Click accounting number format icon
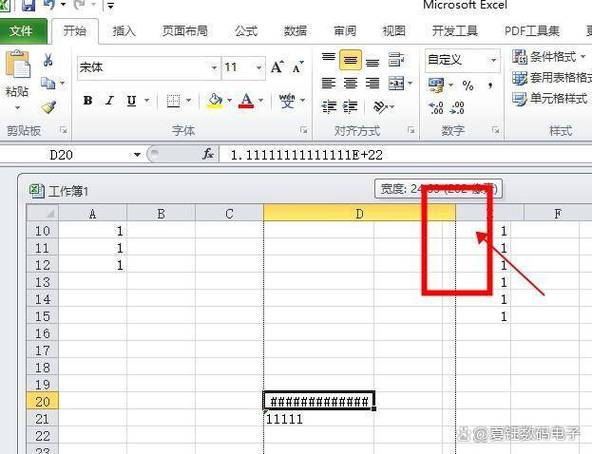This screenshot has height=454, width=592. [x=436, y=85]
